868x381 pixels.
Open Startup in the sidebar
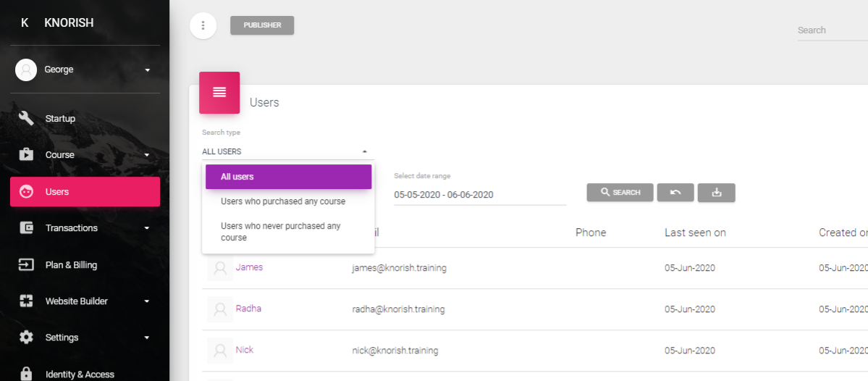[x=85, y=119]
